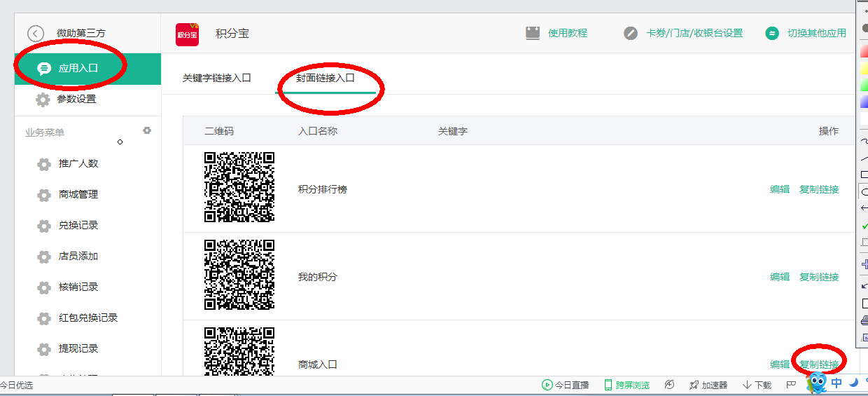Open 今日直播 in the browser status bar
Screen dimensions: 868x396
pyautogui.click(x=566, y=385)
